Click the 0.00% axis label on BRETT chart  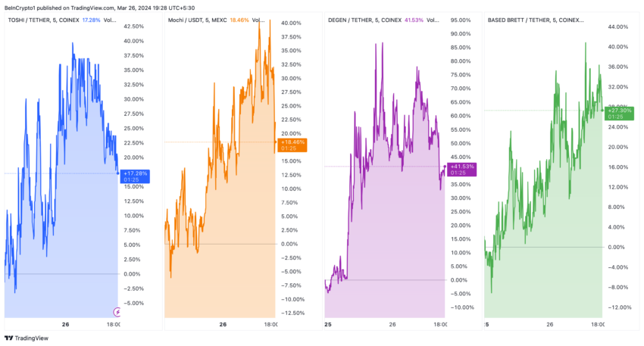[616, 247]
